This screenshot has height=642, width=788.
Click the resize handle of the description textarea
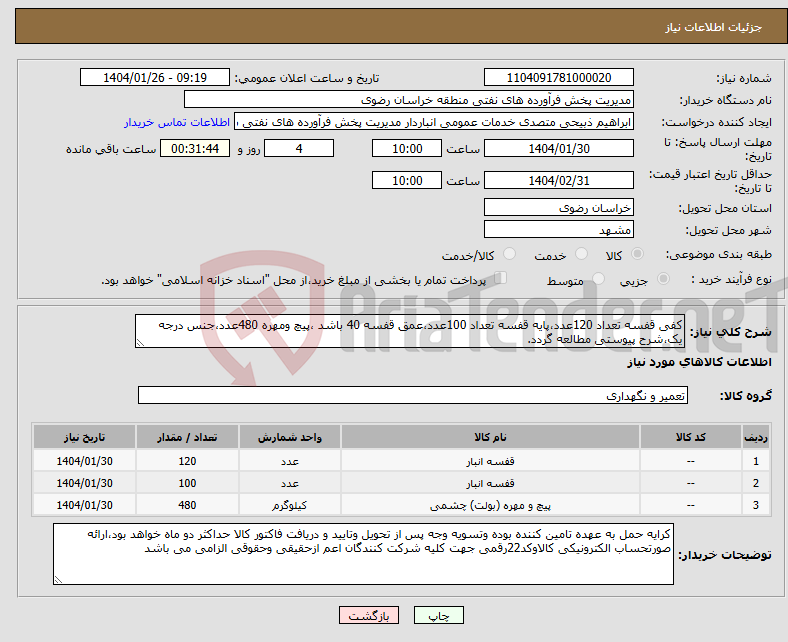point(140,343)
